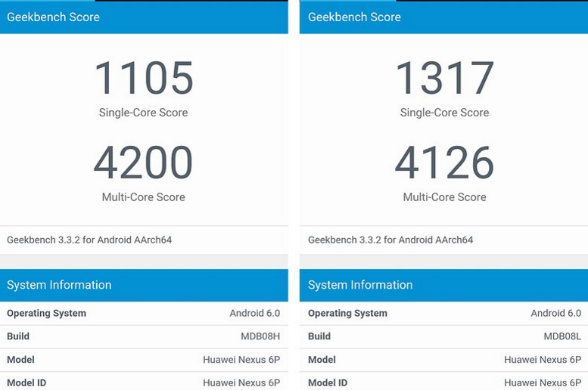Click the Model row's Huawei Nexus 6P in MDB08H panel
The width and height of the screenshot is (588, 390).
[x=241, y=360]
